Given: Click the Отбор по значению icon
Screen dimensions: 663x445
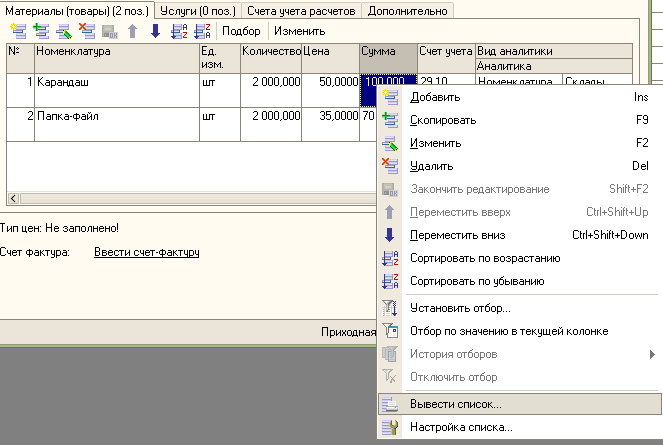Looking at the screenshot, I should coord(390,331).
